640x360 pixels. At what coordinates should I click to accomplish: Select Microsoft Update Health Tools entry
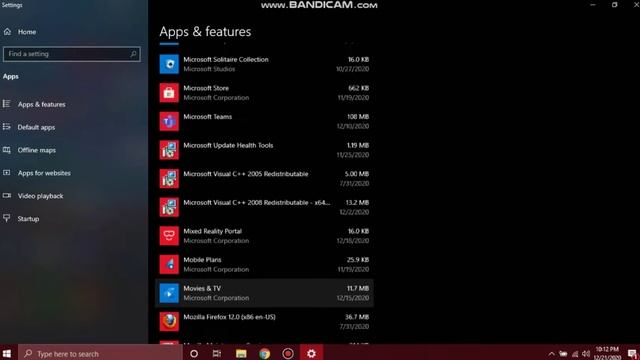(264, 150)
